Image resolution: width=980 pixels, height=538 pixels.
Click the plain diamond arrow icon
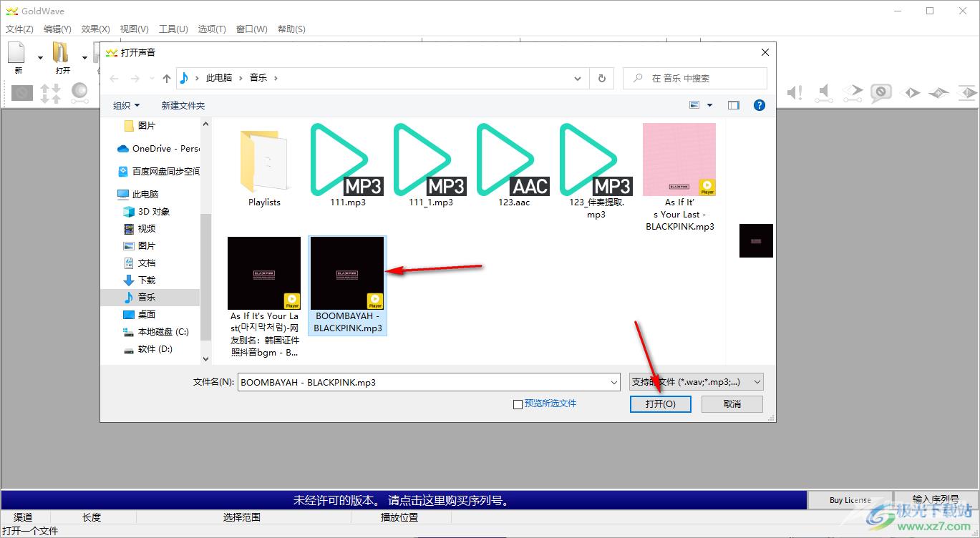click(x=910, y=92)
